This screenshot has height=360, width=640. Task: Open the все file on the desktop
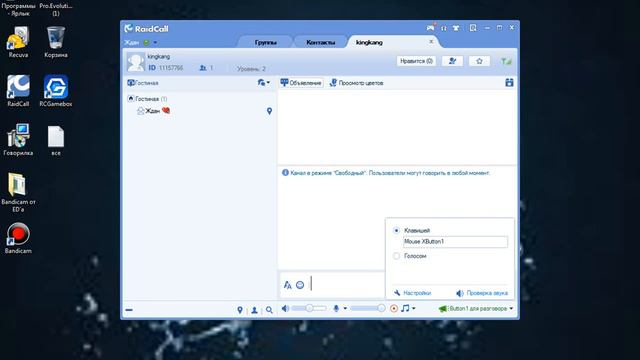coord(56,140)
